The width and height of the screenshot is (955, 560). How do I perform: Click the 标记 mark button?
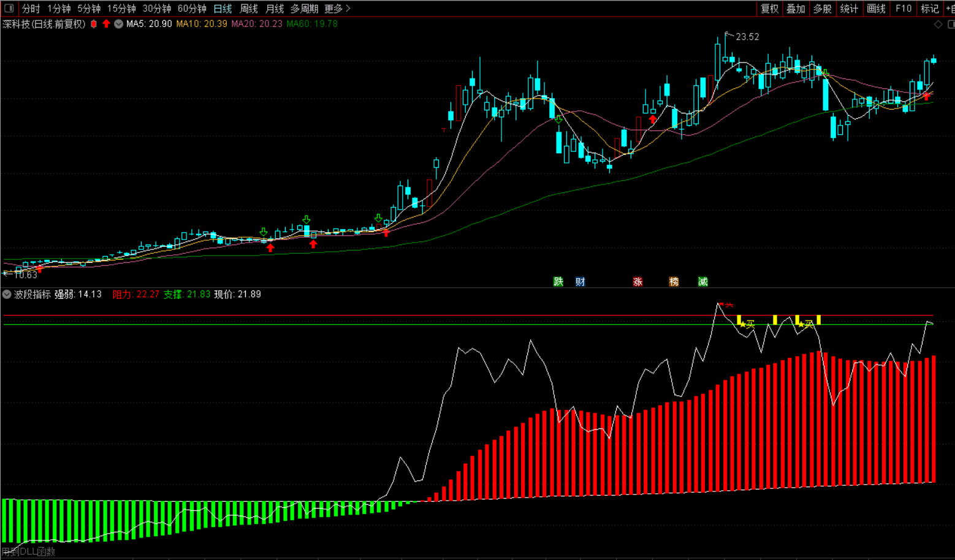(929, 9)
